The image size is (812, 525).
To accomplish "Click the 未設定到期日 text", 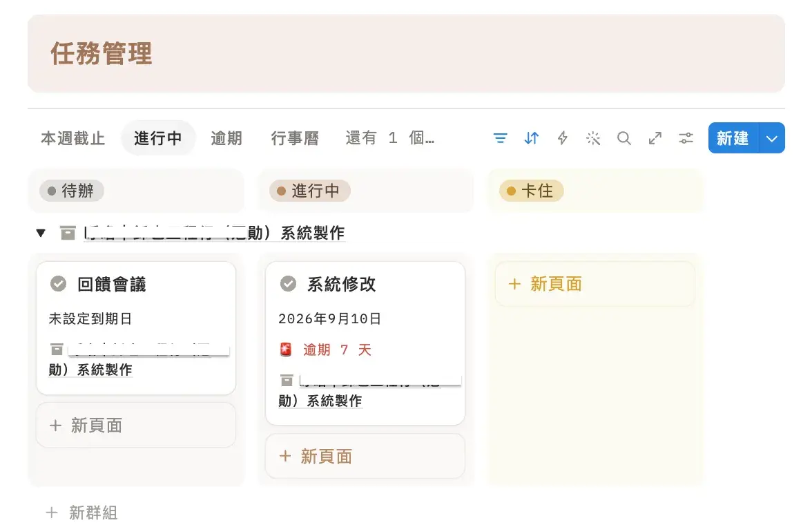I will point(90,318).
